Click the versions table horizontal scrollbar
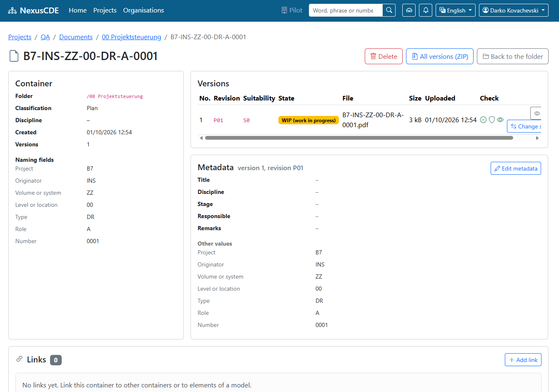Screen dimensions: 559x392 point(359,138)
